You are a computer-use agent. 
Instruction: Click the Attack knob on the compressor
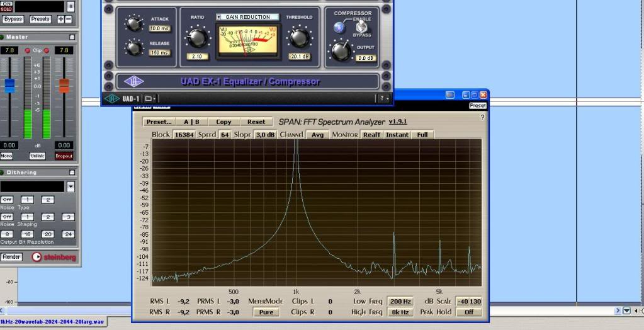tap(133, 24)
